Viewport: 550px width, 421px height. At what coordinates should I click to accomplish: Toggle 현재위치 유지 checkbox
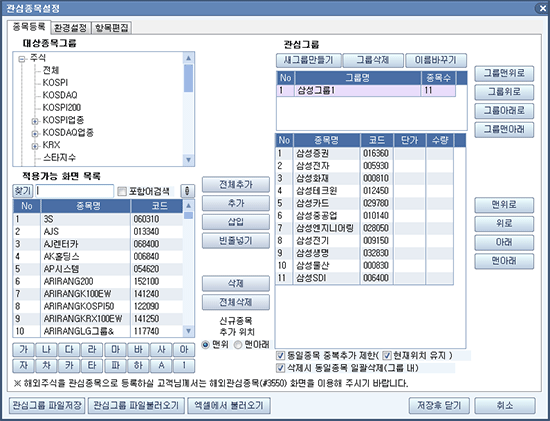(x=387, y=355)
